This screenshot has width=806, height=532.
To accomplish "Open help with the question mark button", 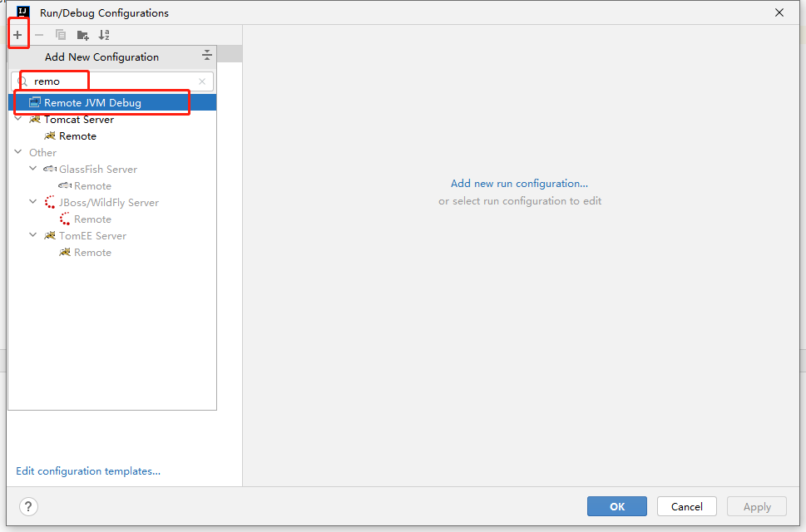I will 29,506.
